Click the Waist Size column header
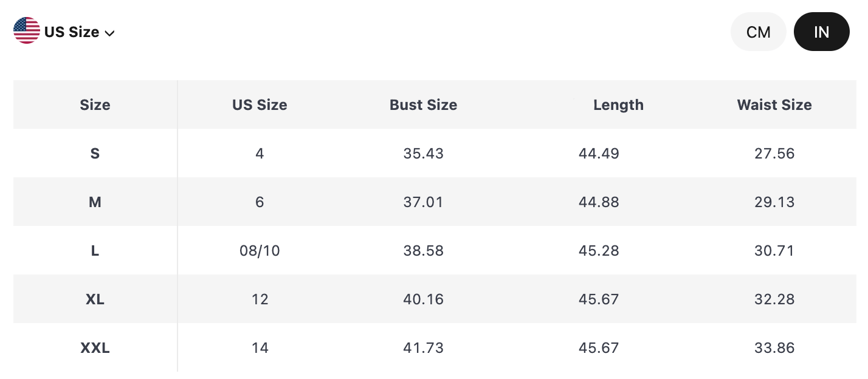This screenshot has height=379, width=868. (774, 105)
